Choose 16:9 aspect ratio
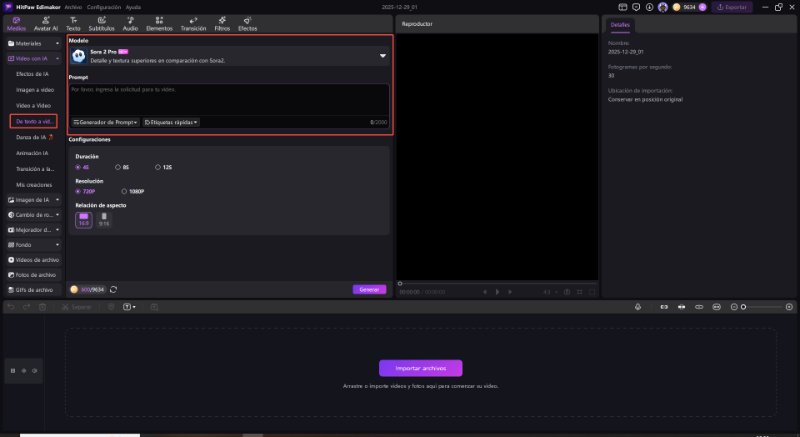Screen dimensions: 800x437 tap(84, 220)
